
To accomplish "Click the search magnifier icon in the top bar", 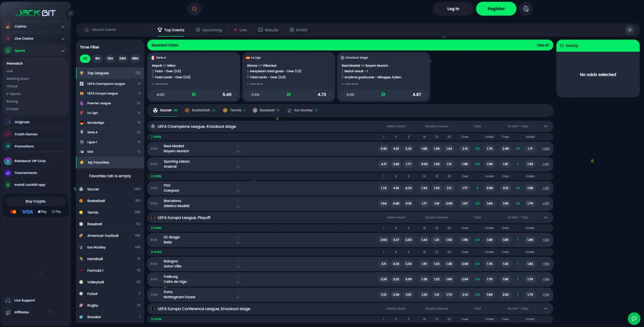I will 195,9.
